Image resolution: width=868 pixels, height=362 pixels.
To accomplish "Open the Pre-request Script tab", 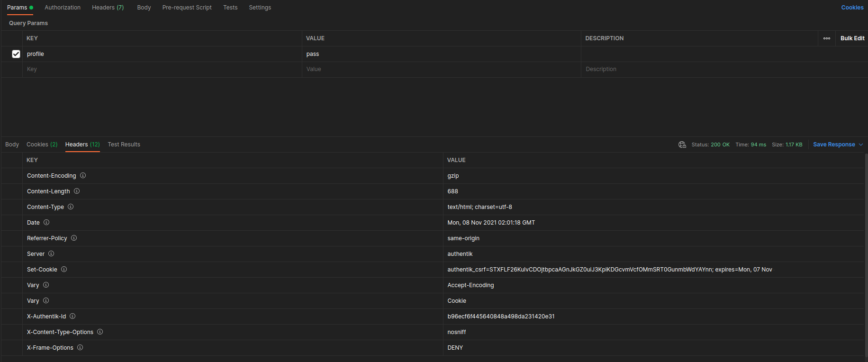I will point(187,8).
